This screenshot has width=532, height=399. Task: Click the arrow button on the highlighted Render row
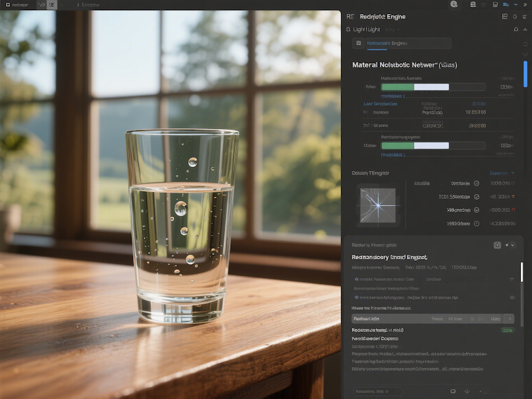pyautogui.click(x=510, y=319)
